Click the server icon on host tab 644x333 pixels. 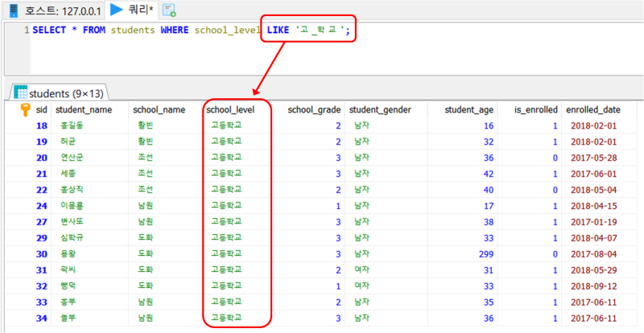tap(14, 10)
